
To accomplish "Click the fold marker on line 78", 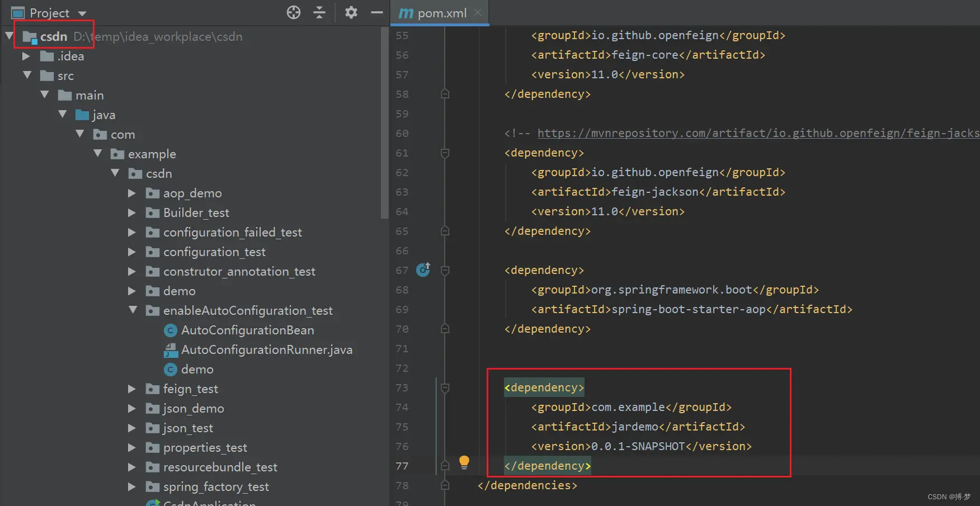I will click(x=445, y=485).
